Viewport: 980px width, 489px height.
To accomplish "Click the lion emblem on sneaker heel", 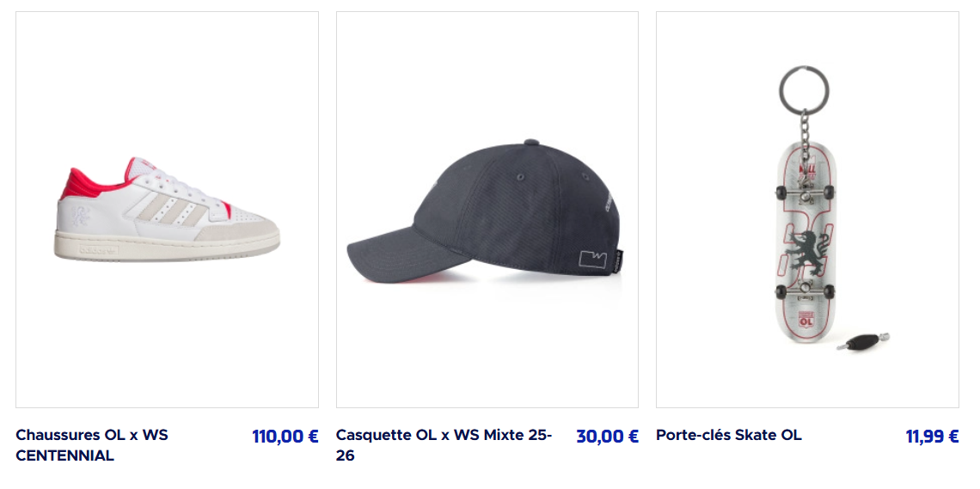I will click(80, 217).
